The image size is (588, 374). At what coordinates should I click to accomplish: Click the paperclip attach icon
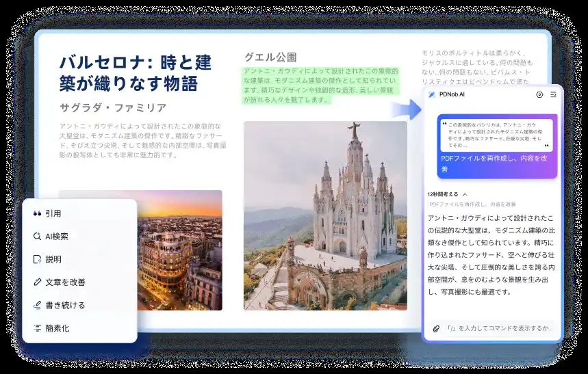click(x=435, y=328)
